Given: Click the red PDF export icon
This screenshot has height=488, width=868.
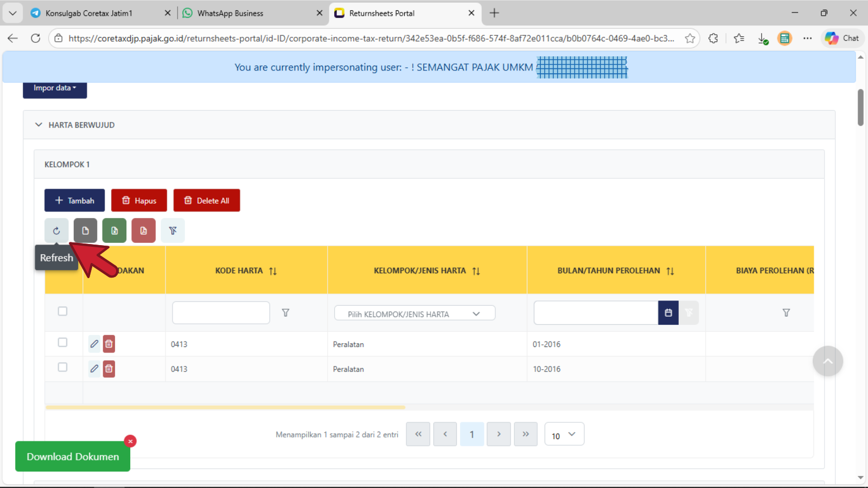Looking at the screenshot, I should (144, 231).
